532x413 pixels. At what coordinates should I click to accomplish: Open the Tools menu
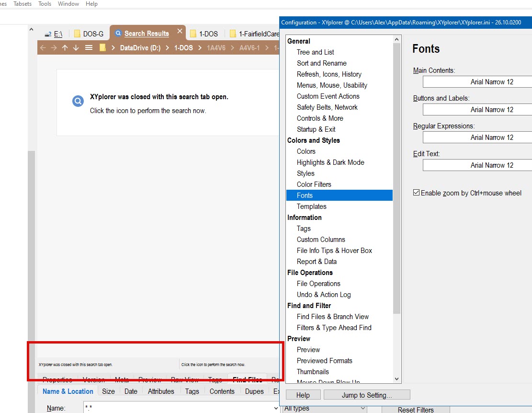pyautogui.click(x=45, y=4)
